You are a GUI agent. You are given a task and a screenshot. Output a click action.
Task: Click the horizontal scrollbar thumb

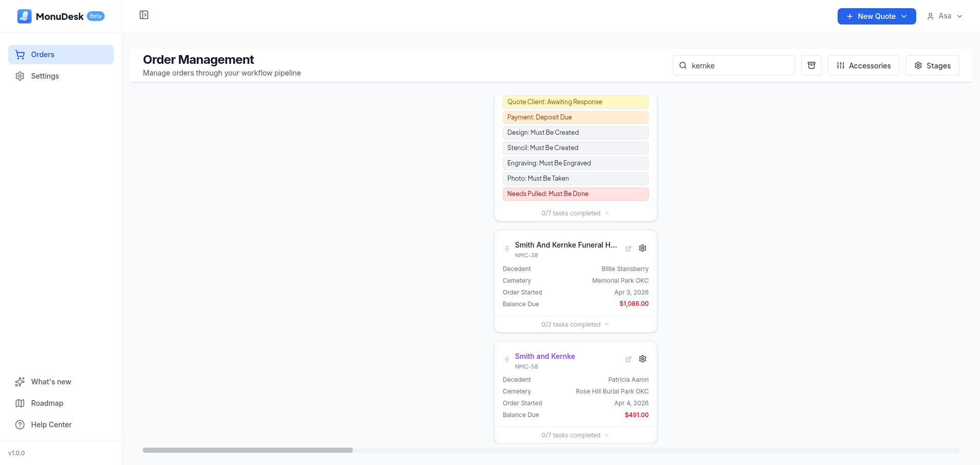[x=248, y=450]
